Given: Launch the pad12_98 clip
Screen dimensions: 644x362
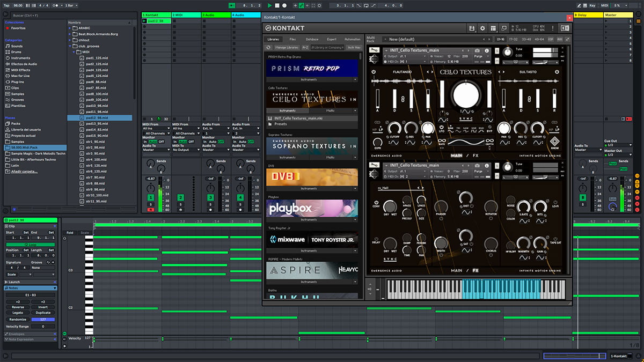Looking at the screenshot, I should [145, 21].
